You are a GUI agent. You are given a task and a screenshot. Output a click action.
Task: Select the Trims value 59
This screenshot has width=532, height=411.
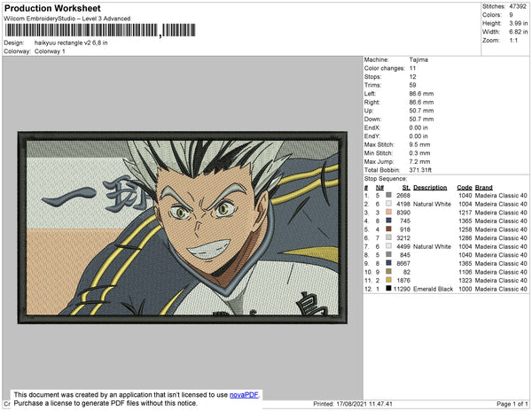coord(412,85)
